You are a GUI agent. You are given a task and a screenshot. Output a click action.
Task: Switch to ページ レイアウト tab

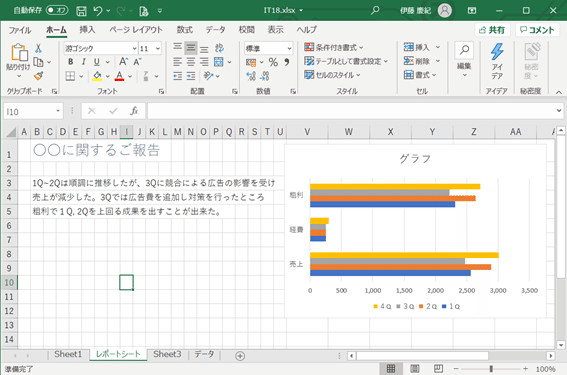(136, 30)
